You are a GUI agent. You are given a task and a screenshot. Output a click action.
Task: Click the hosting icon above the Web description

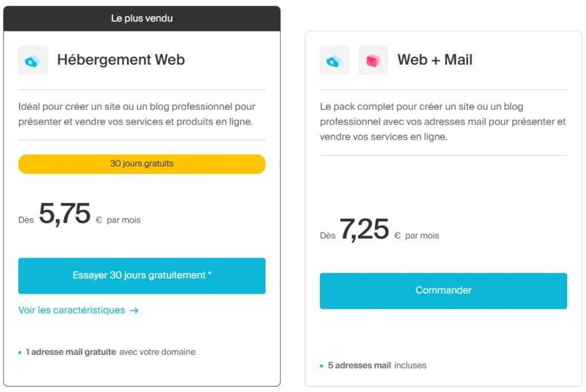tap(33, 60)
